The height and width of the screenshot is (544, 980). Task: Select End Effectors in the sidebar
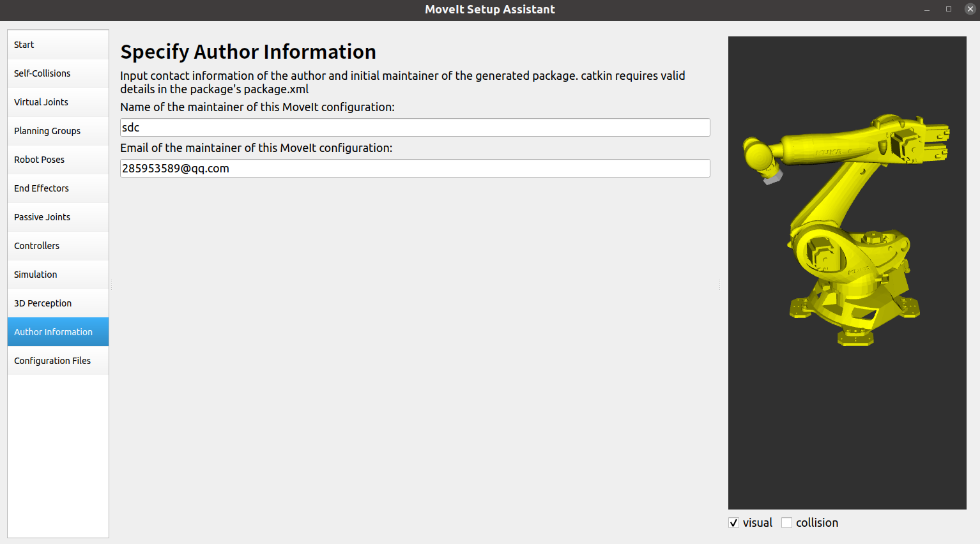tap(58, 188)
